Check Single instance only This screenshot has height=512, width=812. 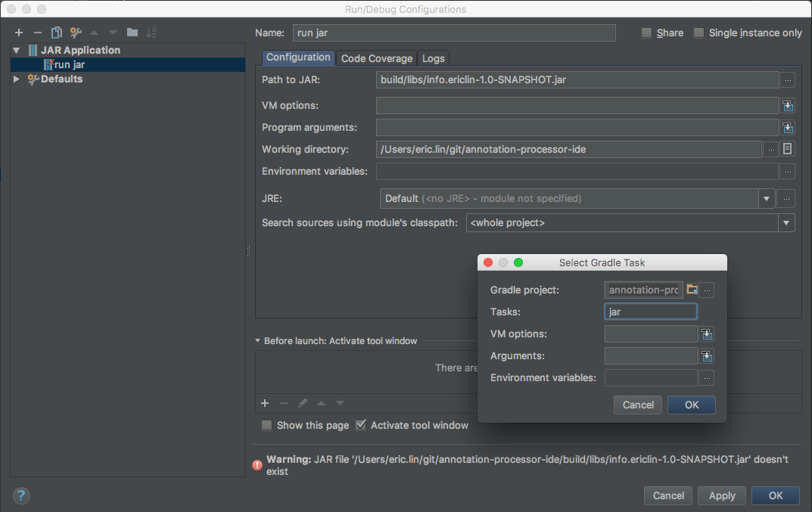click(x=698, y=33)
